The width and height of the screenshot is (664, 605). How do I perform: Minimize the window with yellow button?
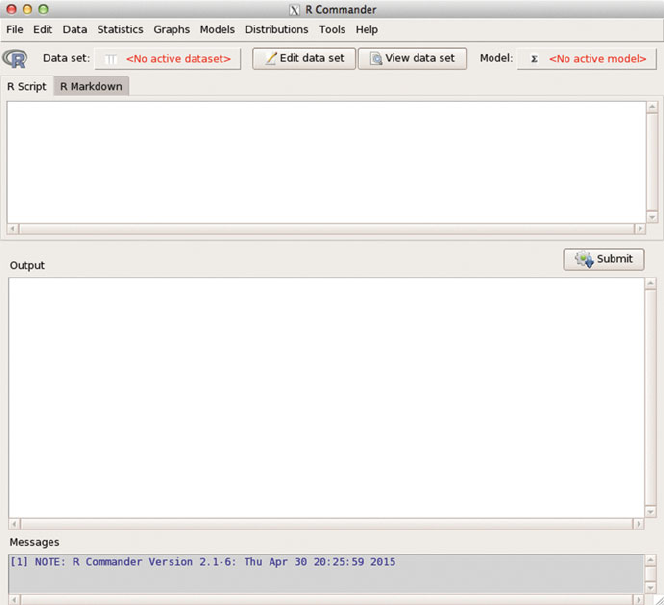[28, 9]
